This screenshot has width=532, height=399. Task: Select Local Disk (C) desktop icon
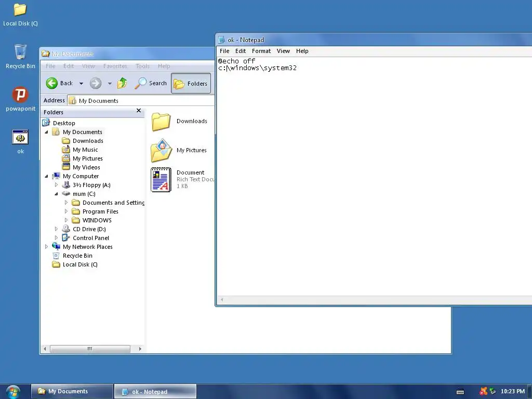pos(20,15)
